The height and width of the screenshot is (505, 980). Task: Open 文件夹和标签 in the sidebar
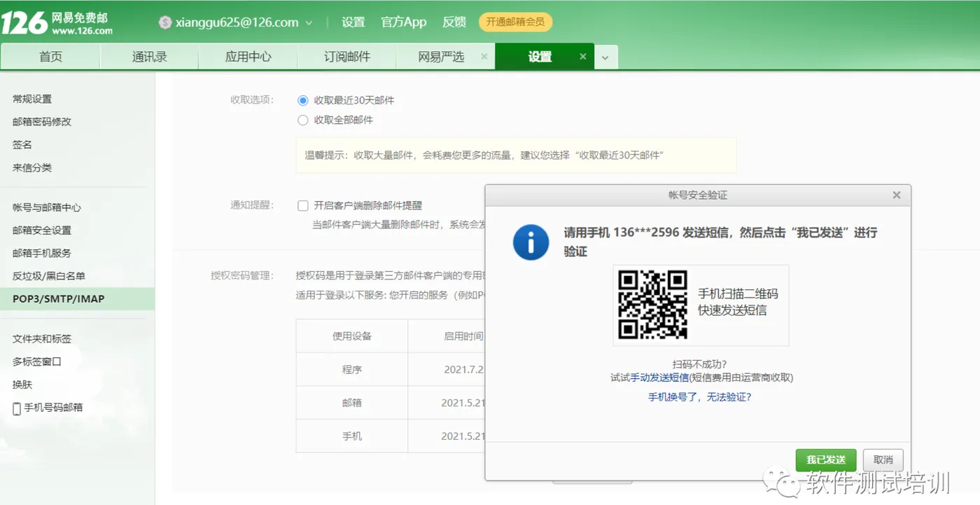coord(42,339)
